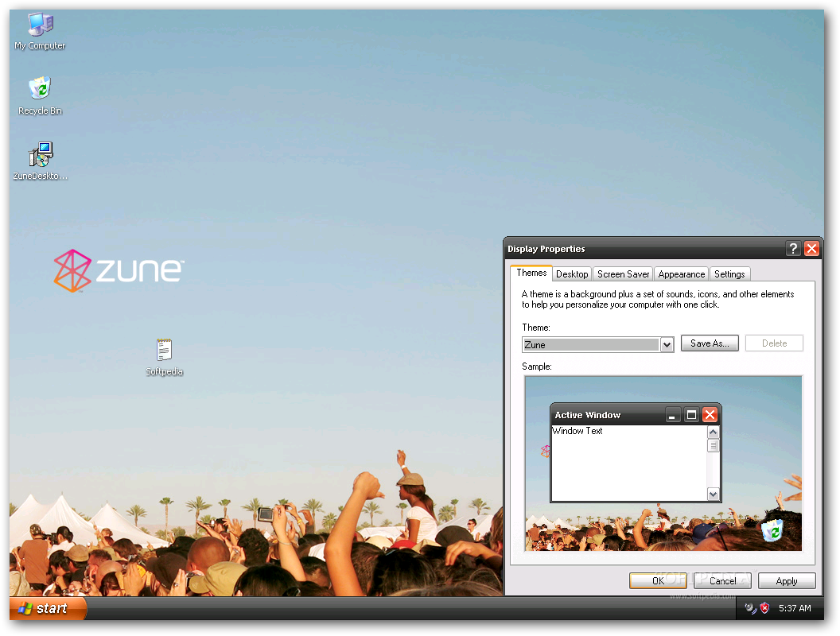Close the Display Properties dialog
The image size is (840, 636).
(x=811, y=248)
